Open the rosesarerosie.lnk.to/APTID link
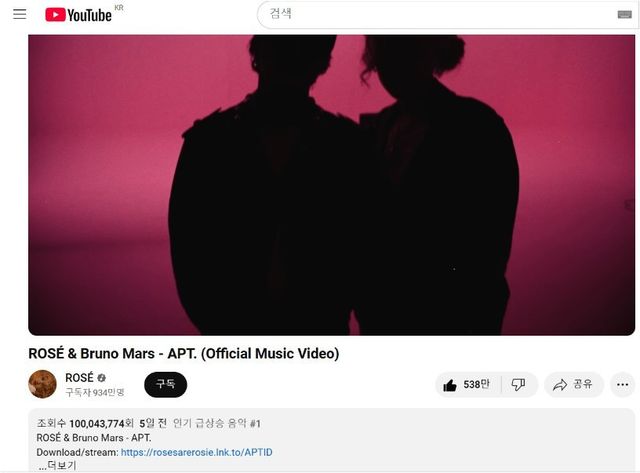 coord(197,452)
